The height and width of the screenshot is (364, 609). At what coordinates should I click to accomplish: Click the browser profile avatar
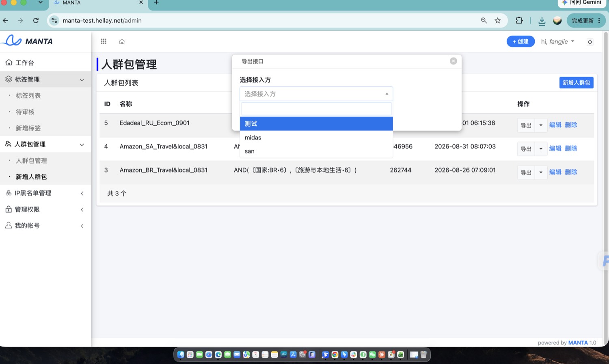557,21
